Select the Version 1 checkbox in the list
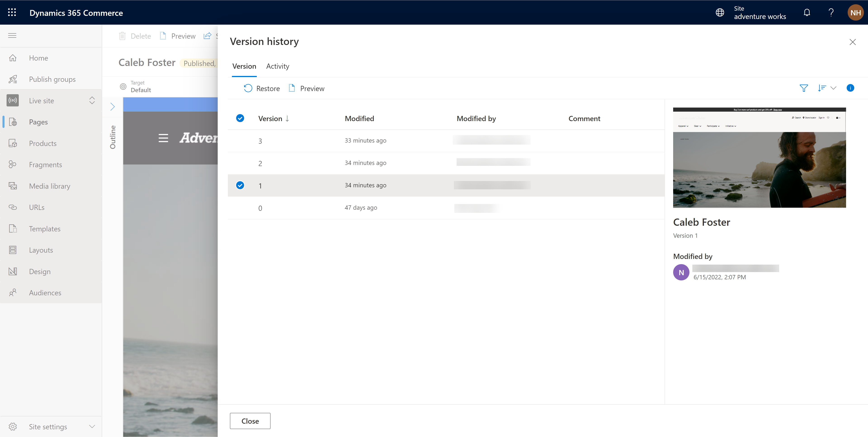Image resolution: width=868 pixels, height=437 pixels. [240, 185]
